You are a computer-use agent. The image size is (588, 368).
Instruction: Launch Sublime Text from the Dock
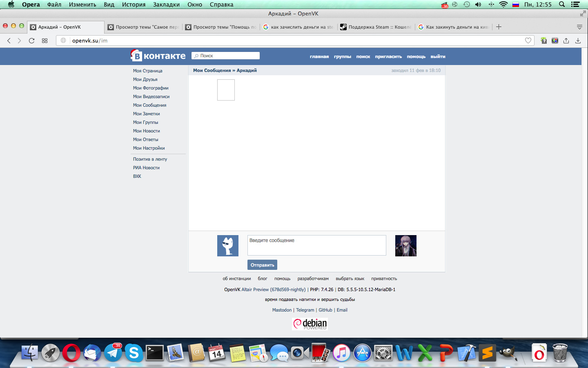click(487, 353)
